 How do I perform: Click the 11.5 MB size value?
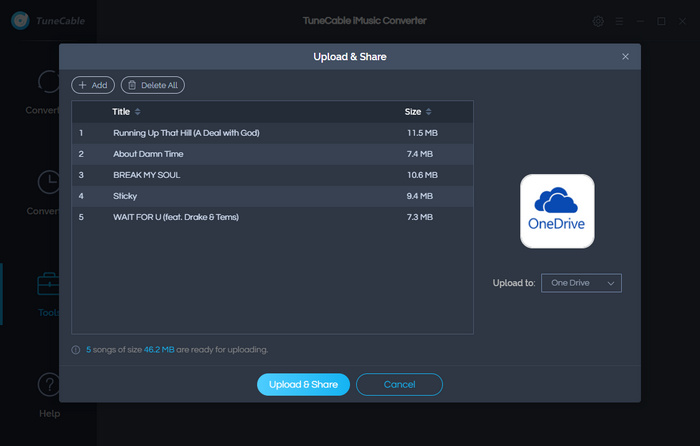422,133
